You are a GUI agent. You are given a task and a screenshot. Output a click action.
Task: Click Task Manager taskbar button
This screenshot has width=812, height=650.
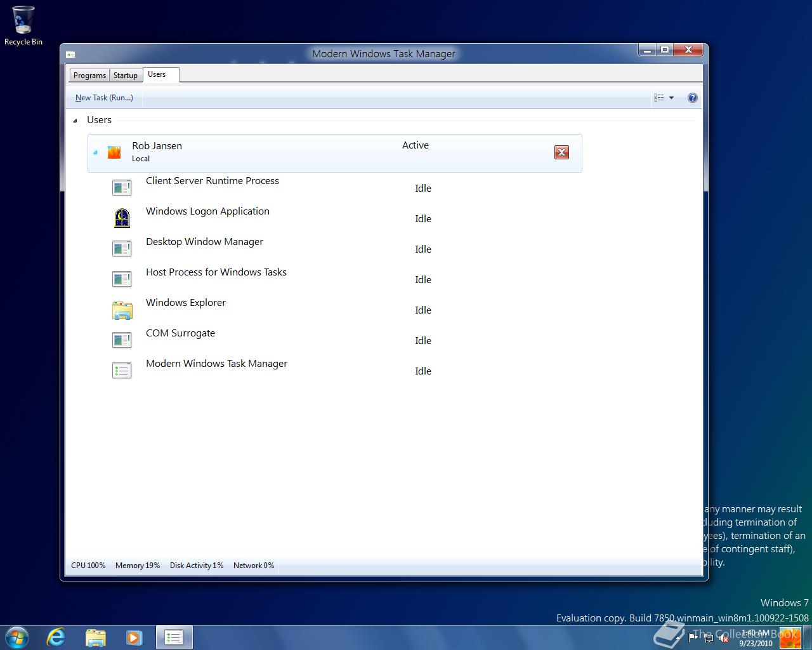(174, 637)
